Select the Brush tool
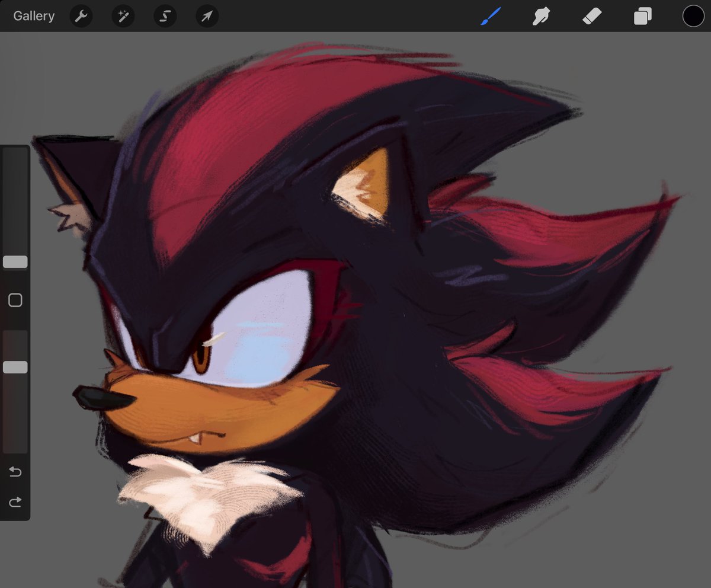The image size is (711, 588). 491,16
